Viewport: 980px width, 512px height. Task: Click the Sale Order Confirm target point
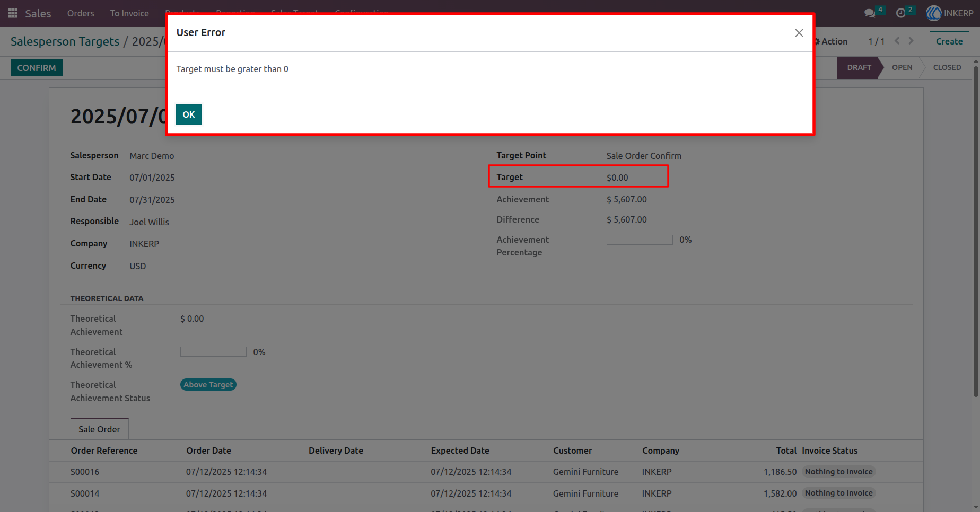(x=644, y=156)
